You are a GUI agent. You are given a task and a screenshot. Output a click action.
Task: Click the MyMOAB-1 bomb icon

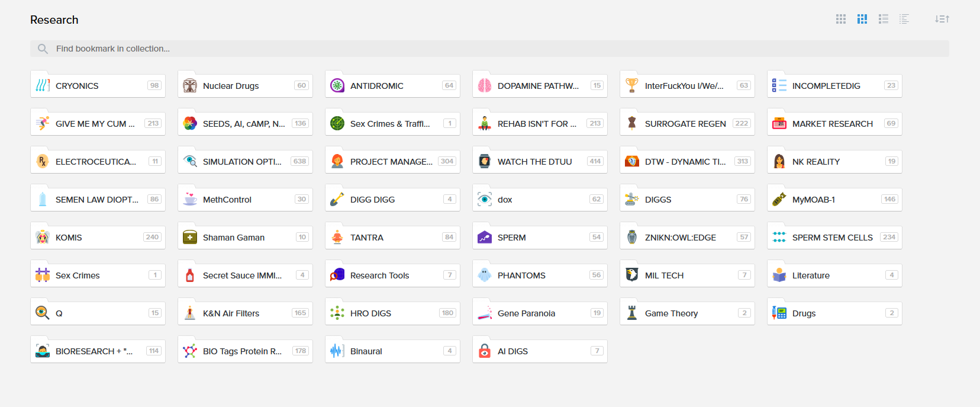[779, 200]
